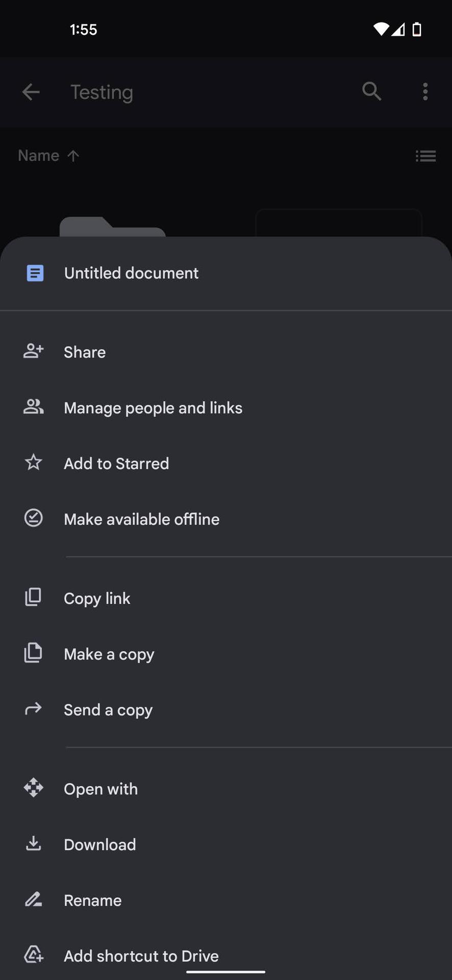The image size is (452, 980).
Task: Select the Share menu option
Action: point(85,352)
